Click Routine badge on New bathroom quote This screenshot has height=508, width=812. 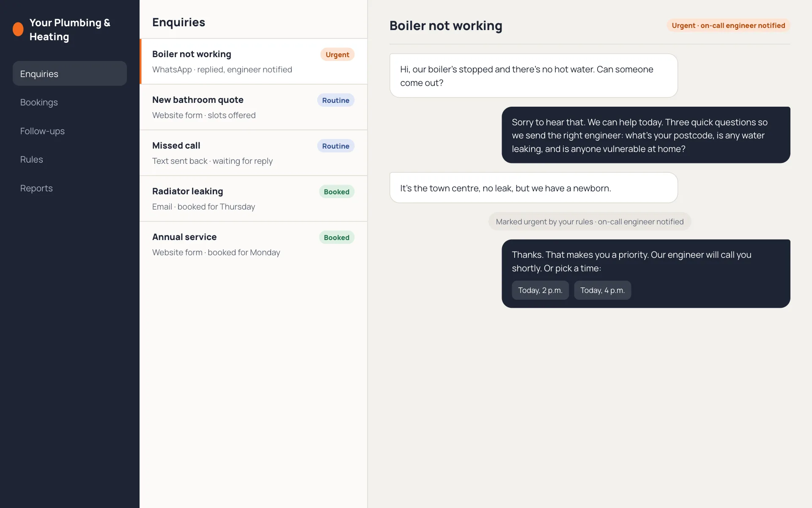click(336, 100)
